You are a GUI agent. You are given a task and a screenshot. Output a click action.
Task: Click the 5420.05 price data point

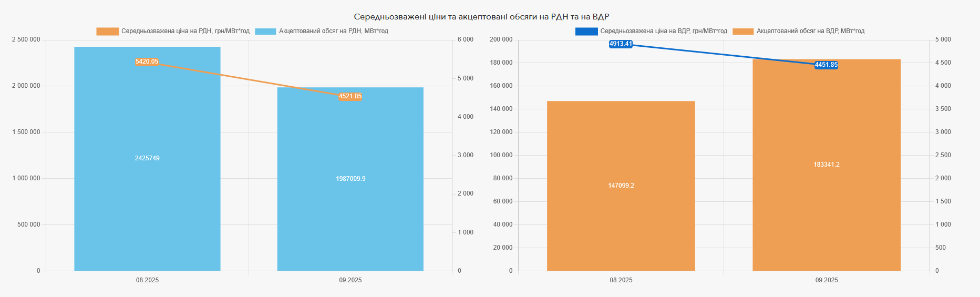coord(147,62)
